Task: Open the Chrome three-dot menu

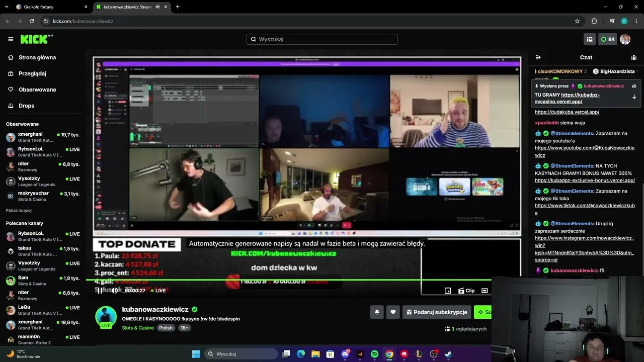Action: point(636,21)
